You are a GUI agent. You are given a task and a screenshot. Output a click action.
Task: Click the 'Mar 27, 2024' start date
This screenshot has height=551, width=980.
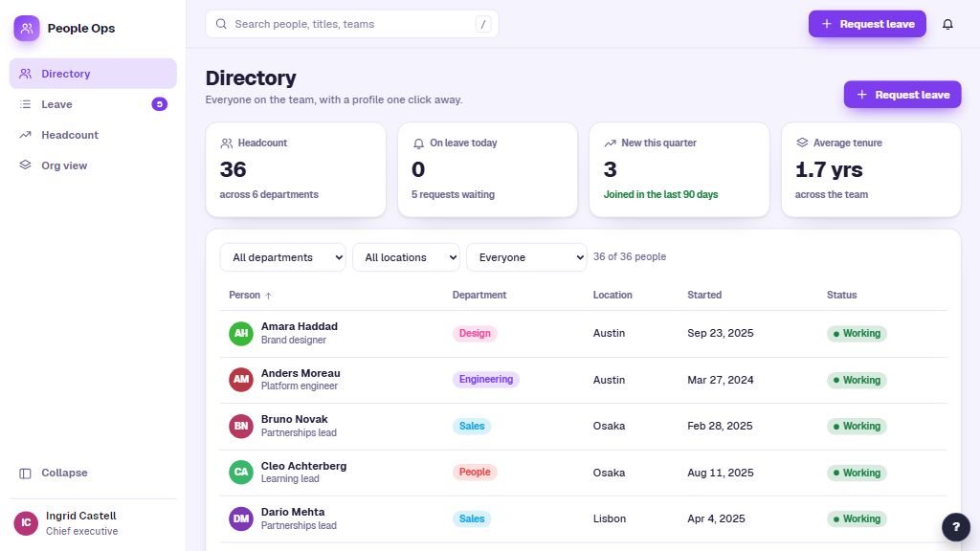(720, 380)
